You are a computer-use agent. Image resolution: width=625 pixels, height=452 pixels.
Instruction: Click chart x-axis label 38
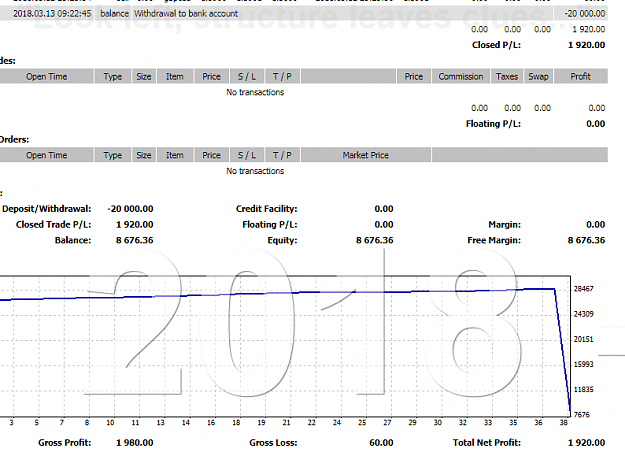point(563,423)
